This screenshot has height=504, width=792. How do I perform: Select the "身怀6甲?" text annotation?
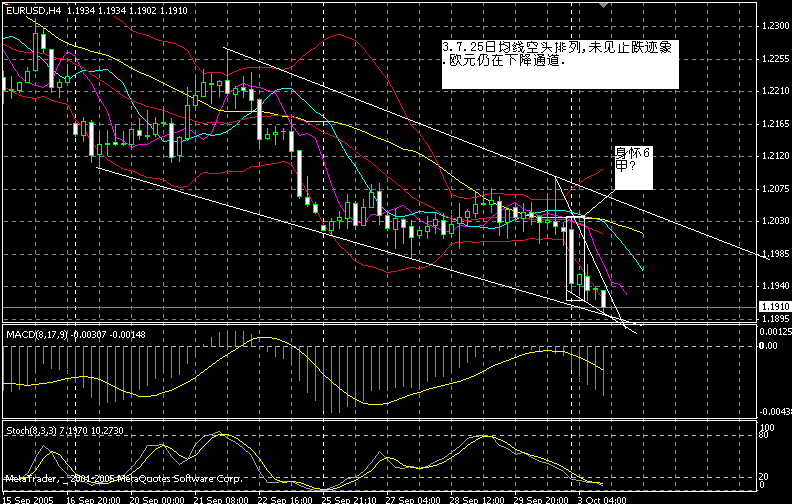pos(632,166)
